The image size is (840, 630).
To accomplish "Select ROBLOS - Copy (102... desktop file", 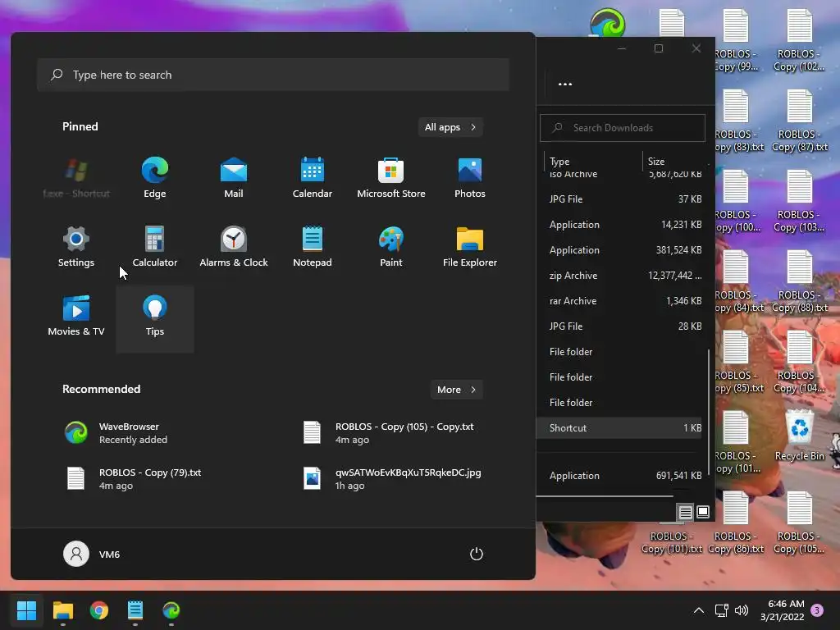I will coord(799,41).
